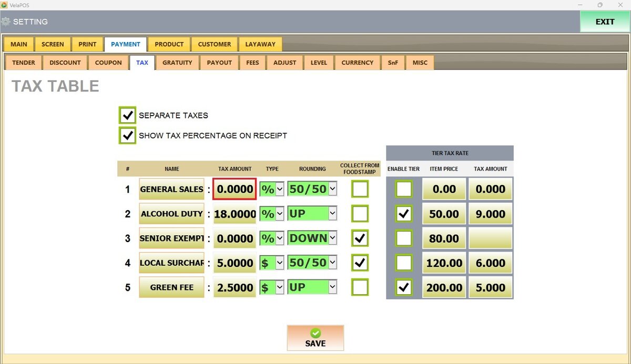Open the SnF sub-tab
Viewport: 631px width, 364px height.
[x=393, y=63]
